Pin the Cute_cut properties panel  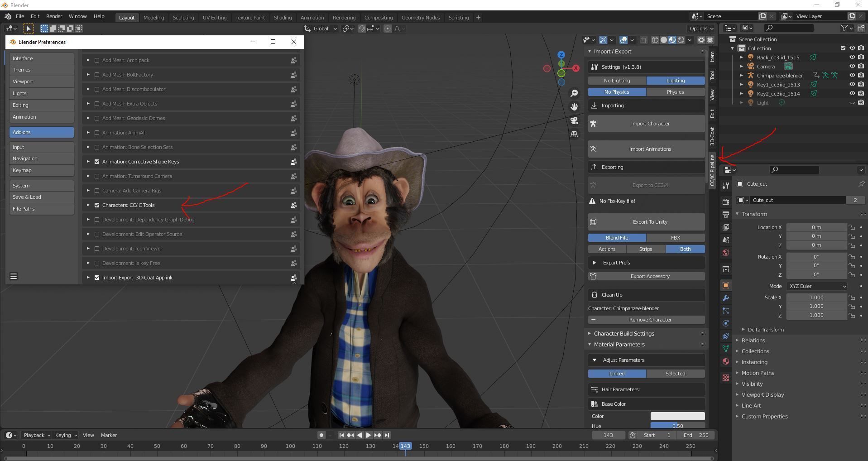coord(861,184)
